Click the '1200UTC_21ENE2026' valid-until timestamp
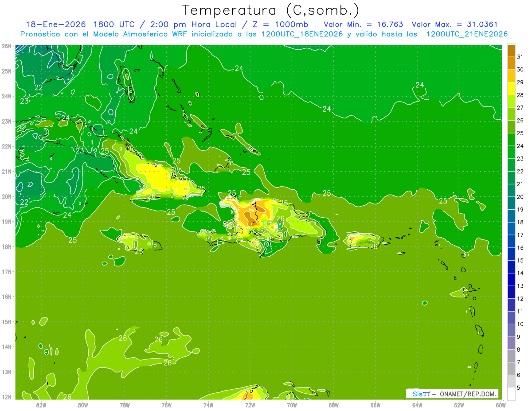This screenshot has height=411, width=532. 467,34
